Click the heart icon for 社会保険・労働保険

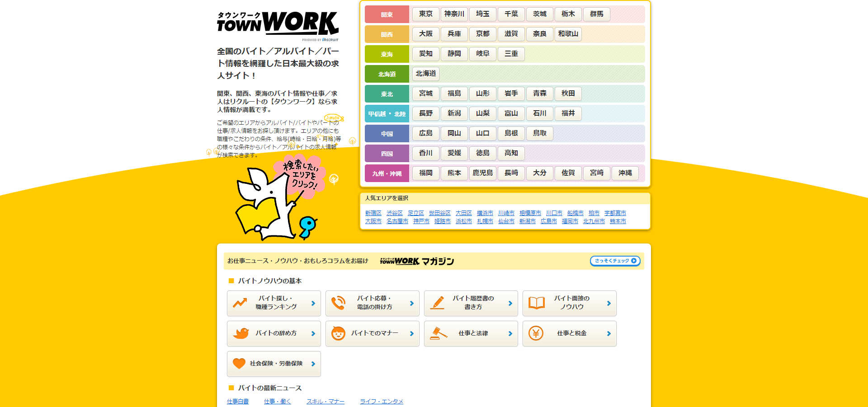tap(240, 364)
